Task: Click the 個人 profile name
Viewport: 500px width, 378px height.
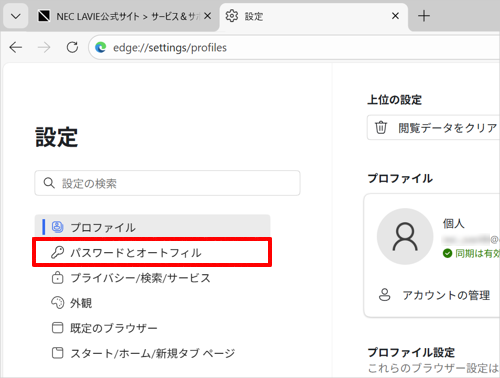Action: pyautogui.click(x=453, y=223)
